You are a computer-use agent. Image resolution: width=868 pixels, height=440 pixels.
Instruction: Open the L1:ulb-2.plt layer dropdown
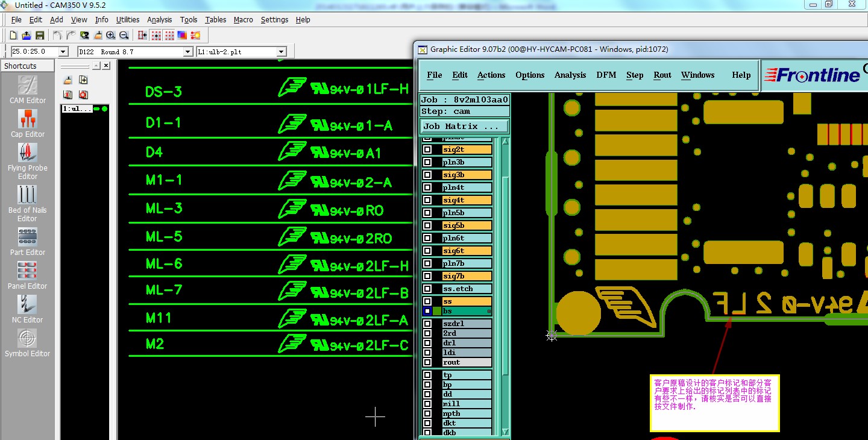[281, 52]
